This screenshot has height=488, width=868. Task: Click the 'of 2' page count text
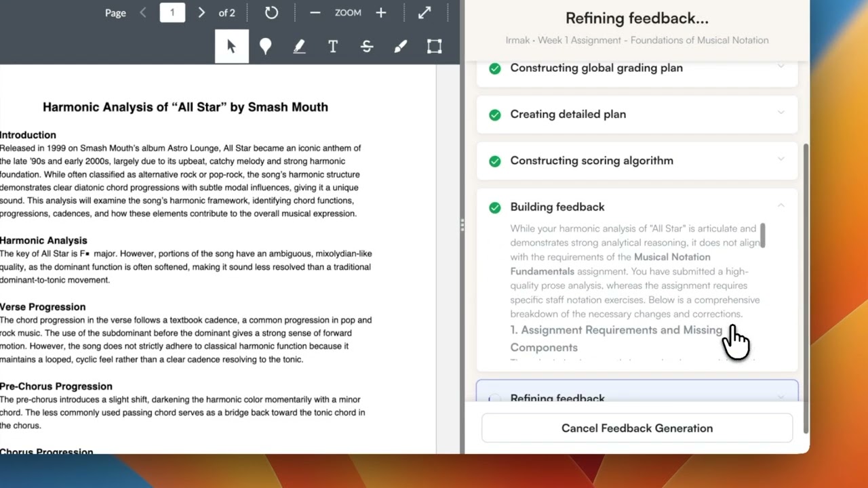coord(226,13)
